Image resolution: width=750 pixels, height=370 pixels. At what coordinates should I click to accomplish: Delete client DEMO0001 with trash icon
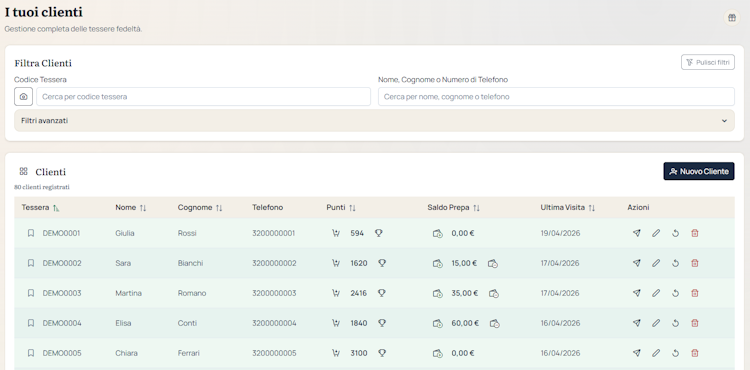point(695,233)
